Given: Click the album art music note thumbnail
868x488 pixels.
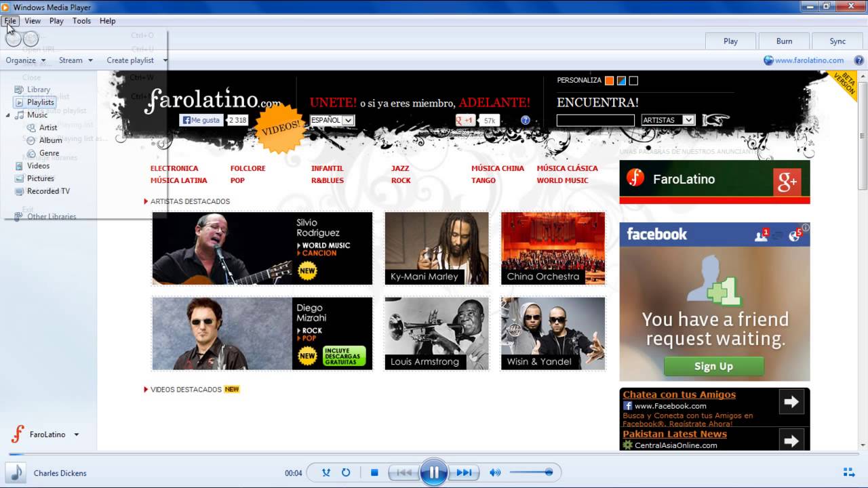Looking at the screenshot, I should (16, 472).
